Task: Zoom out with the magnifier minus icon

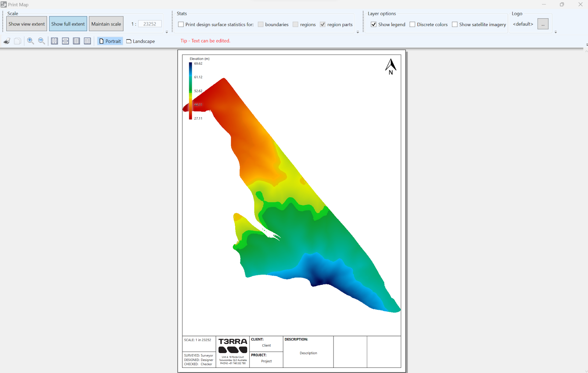Action: pyautogui.click(x=42, y=41)
